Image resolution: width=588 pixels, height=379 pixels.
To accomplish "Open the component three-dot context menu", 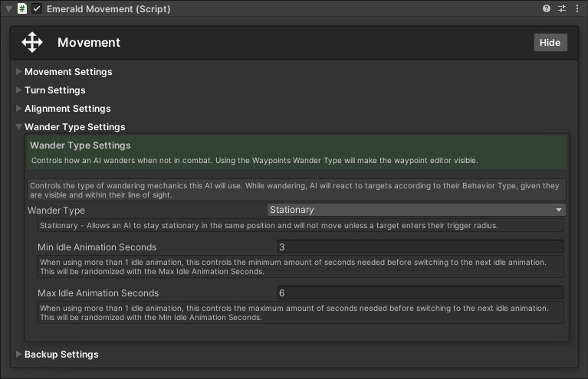I will pos(577,9).
